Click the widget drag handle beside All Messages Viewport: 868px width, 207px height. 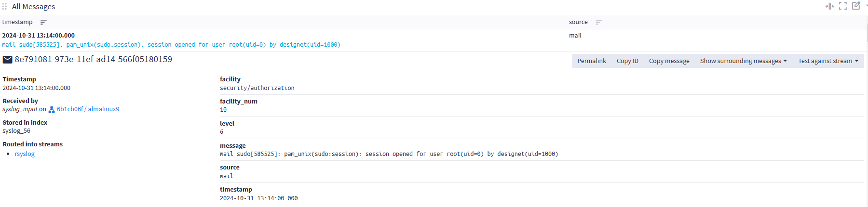(4, 7)
